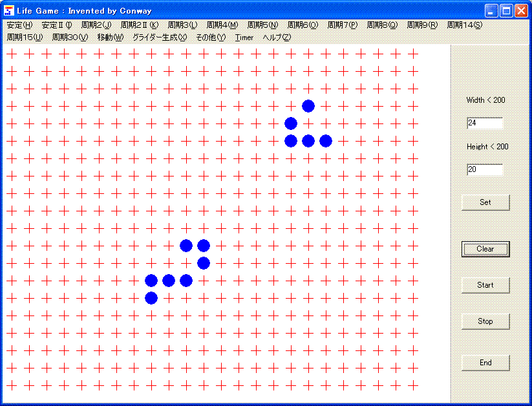Open the 周期15(U) menu
This screenshot has height=406, width=532.
25,37
